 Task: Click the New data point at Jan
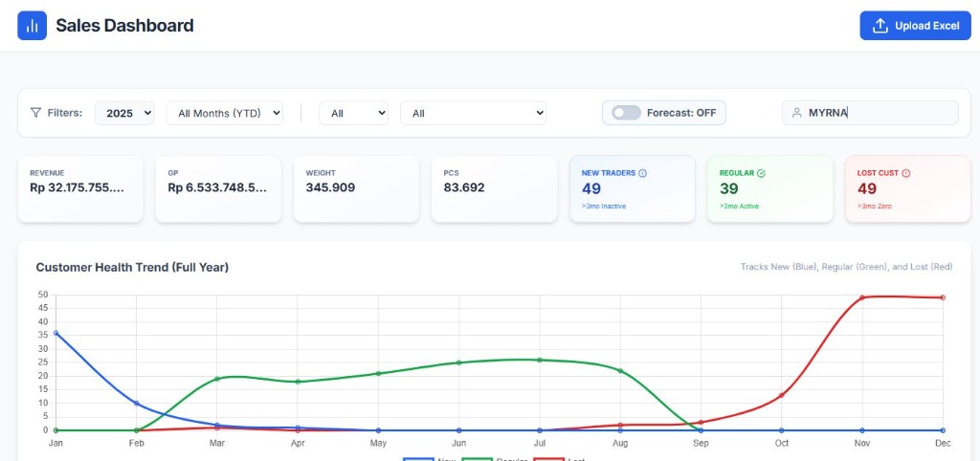pos(56,333)
